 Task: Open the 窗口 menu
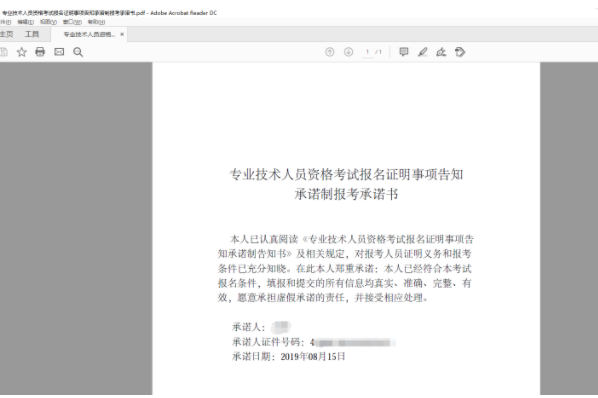coord(72,22)
